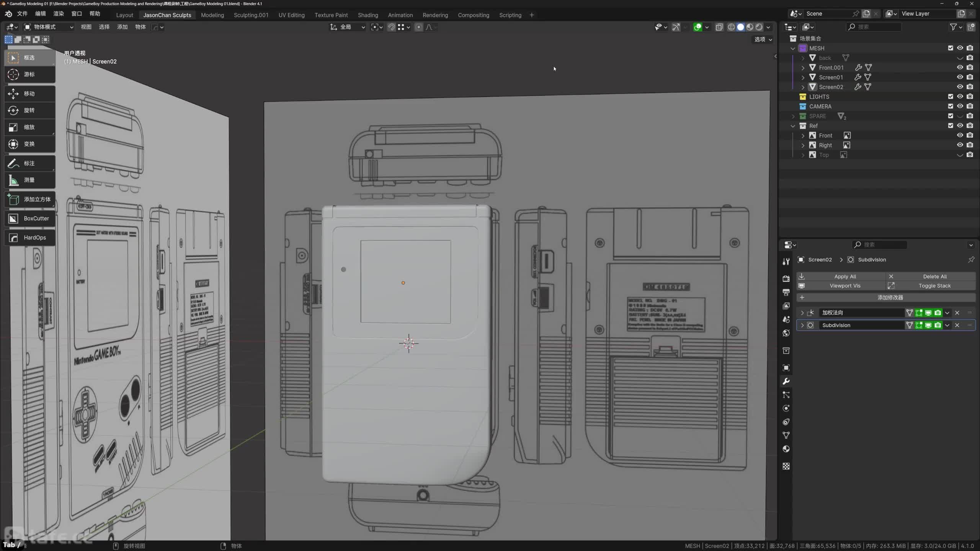Open the 编辑 menu
Image resolution: width=980 pixels, height=551 pixels.
(x=40, y=14)
